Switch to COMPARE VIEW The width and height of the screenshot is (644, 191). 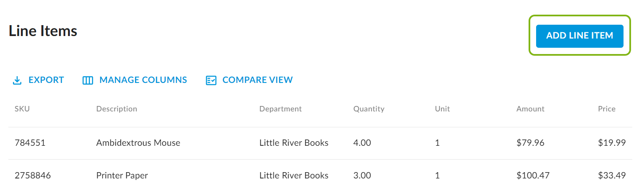coord(258,80)
